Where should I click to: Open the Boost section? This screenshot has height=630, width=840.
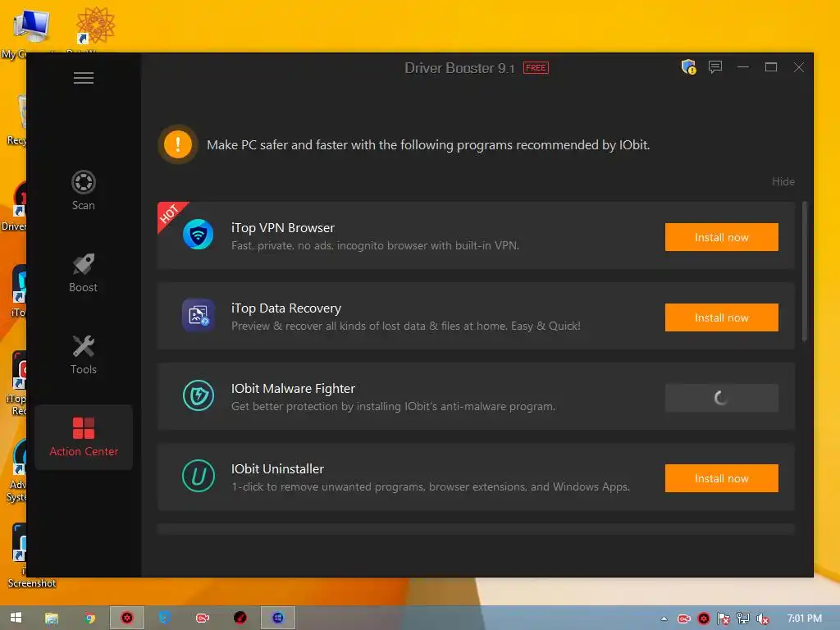pyautogui.click(x=84, y=272)
